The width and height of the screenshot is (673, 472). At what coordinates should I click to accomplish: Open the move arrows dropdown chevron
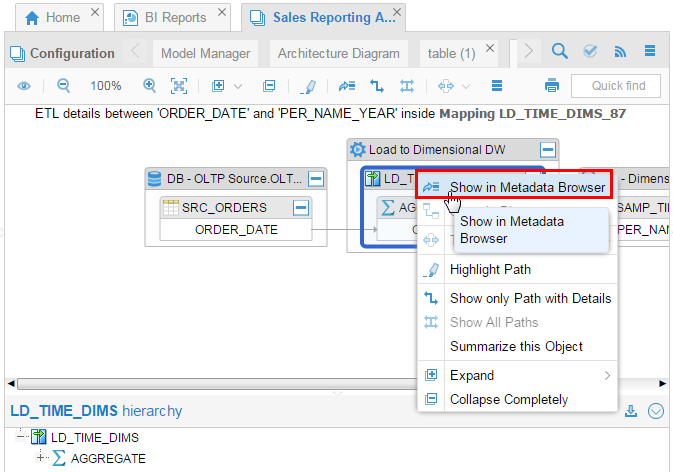[466, 86]
